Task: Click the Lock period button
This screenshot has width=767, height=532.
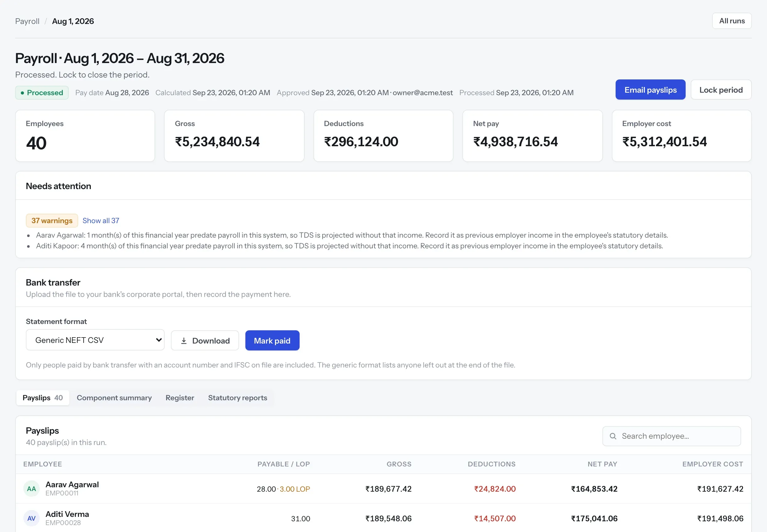Action: 721,90
